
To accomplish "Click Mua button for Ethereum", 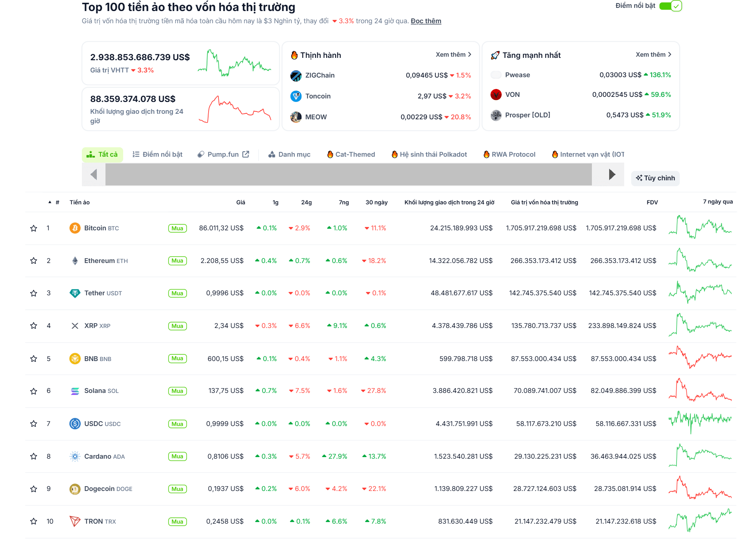I will tap(177, 261).
